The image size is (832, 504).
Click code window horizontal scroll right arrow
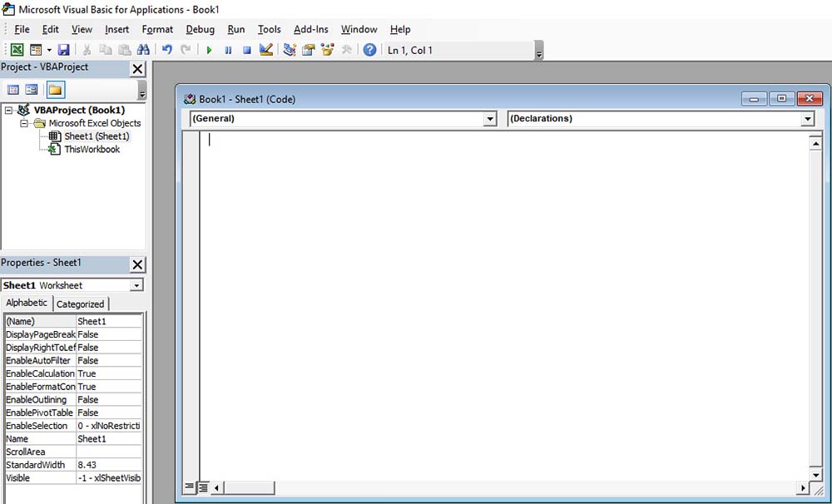coord(803,487)
